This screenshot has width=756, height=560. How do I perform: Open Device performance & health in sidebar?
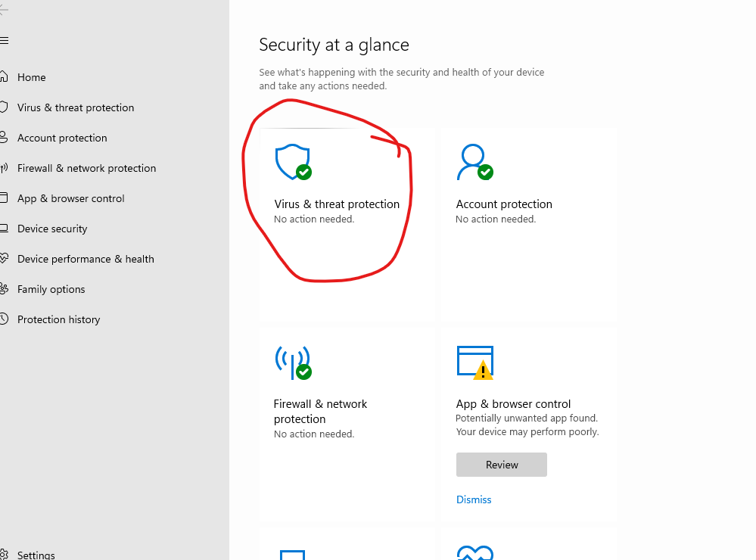tap(86, 259)
